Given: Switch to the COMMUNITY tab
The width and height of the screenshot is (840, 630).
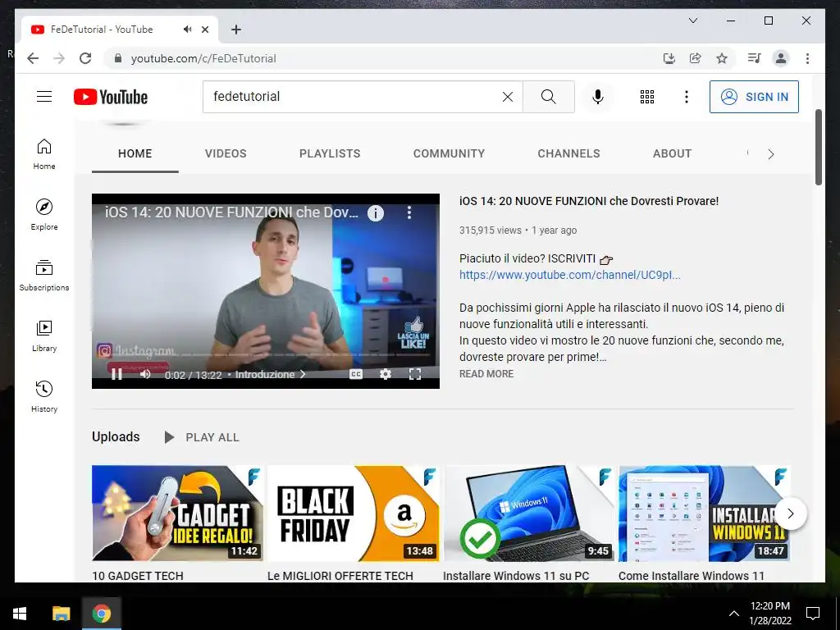Looking at the screenshot, I should coord(449,153).
